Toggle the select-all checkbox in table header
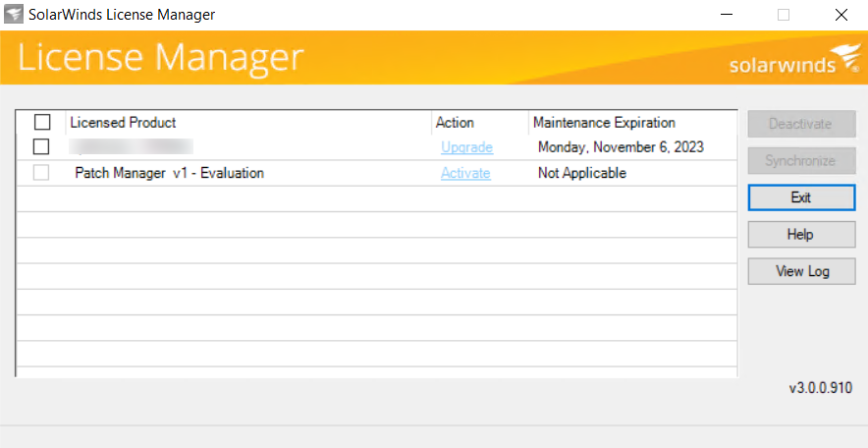Viewport: 868px width, 448px height. pos(42,123)
